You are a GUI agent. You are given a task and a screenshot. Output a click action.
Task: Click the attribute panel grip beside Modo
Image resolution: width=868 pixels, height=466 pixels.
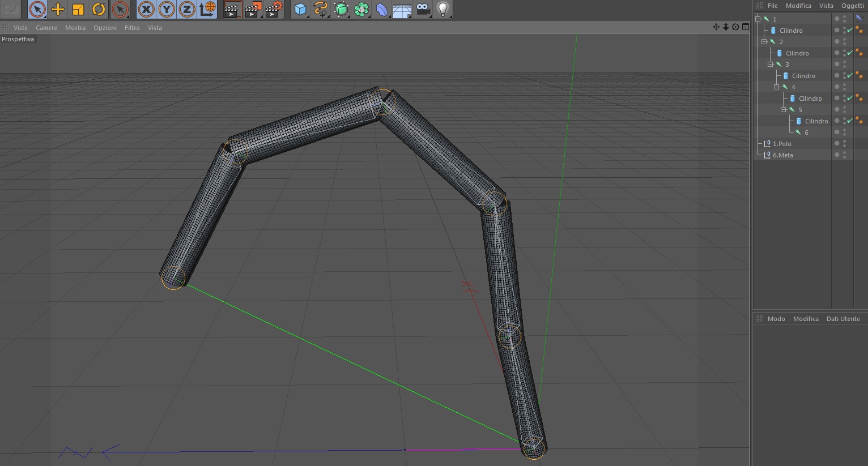pyautogui.click(x=759, y=319)
